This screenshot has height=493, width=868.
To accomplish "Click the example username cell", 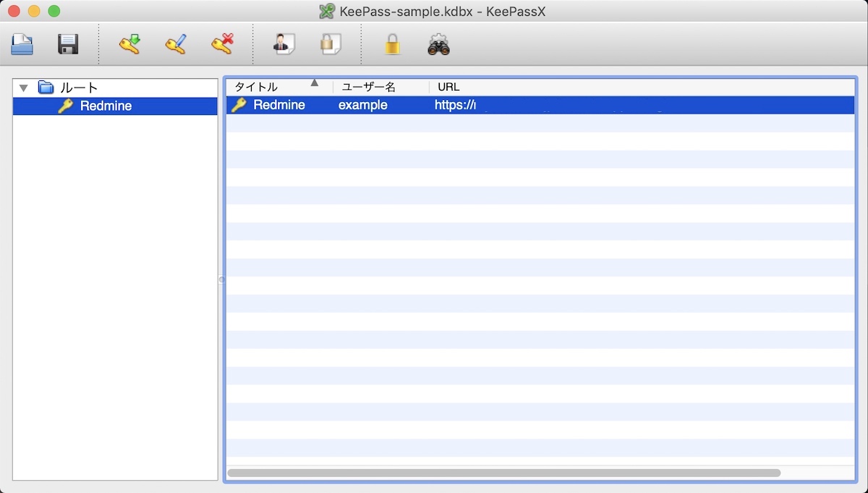I will [x=363, y=105].
